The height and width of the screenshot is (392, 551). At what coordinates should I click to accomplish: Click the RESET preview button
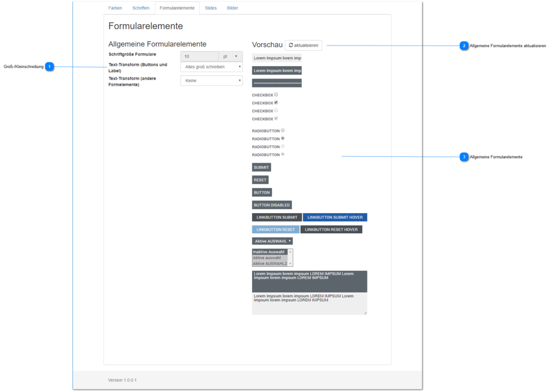pos(260,180)
